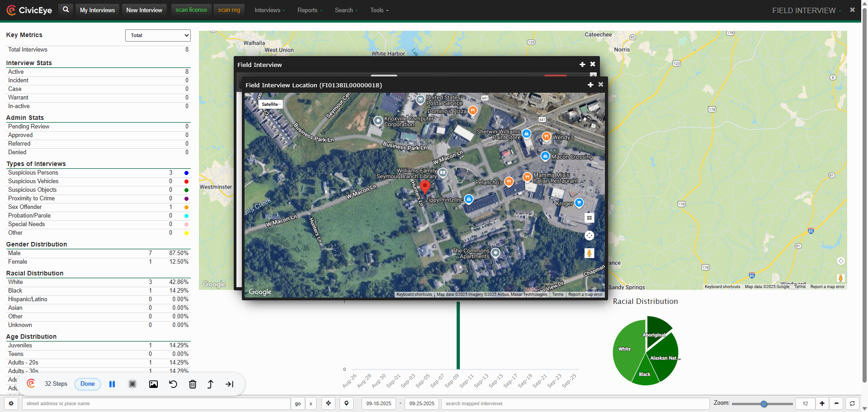Close the Field Interview Location window

(601, 85)
